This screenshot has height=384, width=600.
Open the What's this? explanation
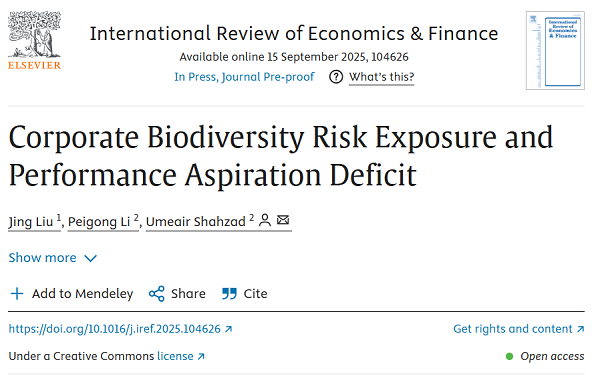382,77
